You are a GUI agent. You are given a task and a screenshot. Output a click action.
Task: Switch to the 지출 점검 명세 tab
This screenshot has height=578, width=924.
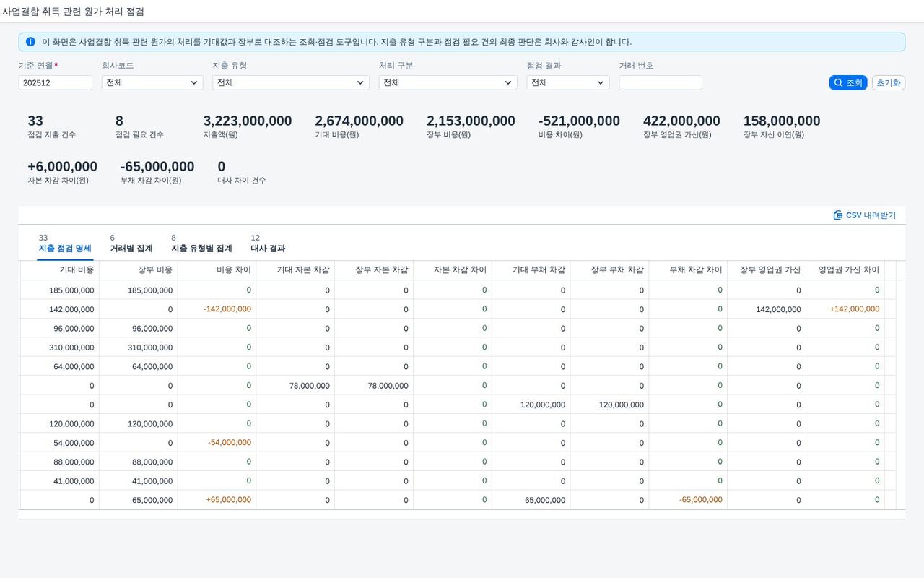[65, 243]
